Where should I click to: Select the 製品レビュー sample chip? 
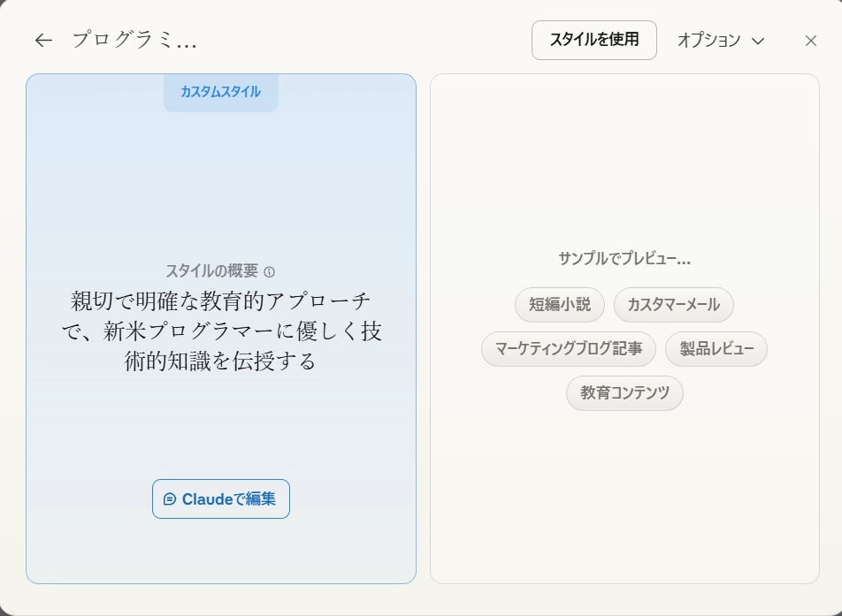[x=716, y=349]
